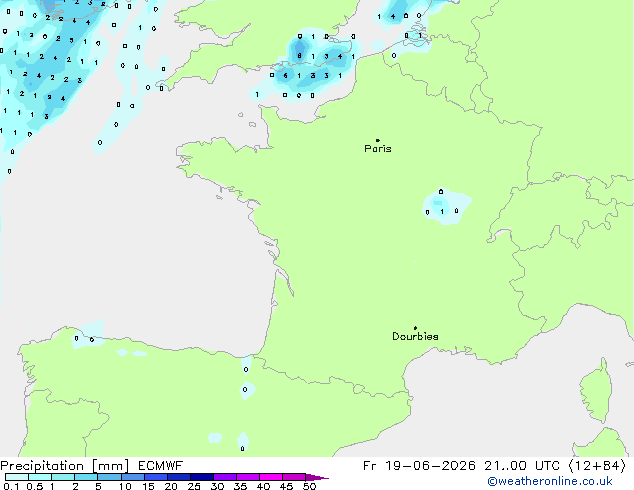Select the 45–50 mm legend swatch
Viewport: 634px width, 490px height.
294,477
